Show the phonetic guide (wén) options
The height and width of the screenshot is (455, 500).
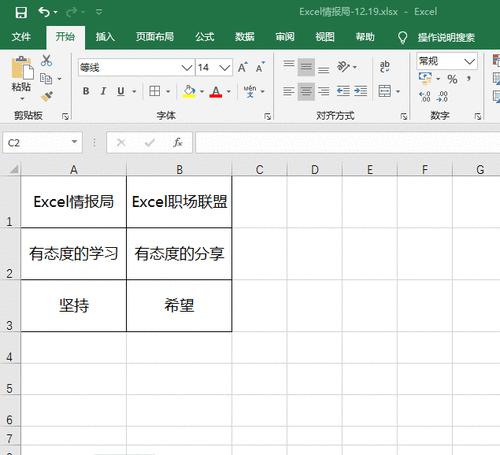[x=250, y=91]
